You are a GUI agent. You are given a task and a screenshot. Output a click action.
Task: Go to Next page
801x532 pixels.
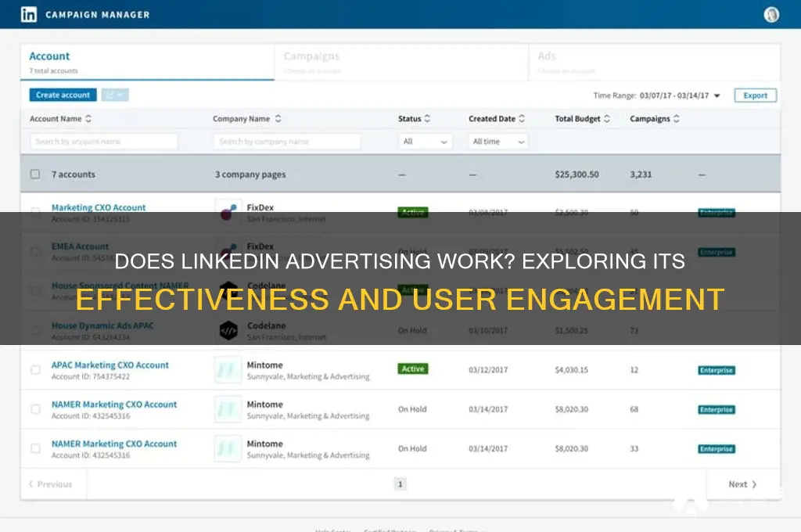[x=742, y=484]
